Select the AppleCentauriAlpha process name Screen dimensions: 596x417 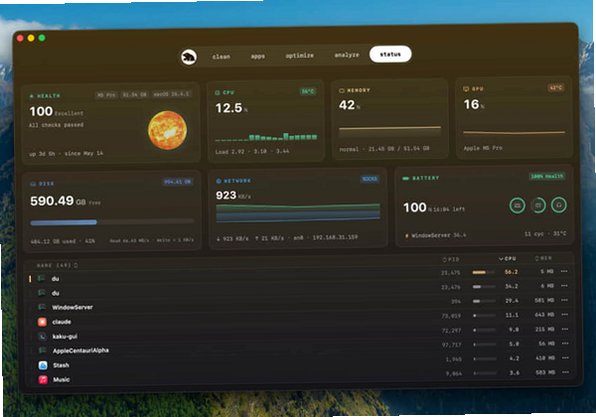point(81,350)
